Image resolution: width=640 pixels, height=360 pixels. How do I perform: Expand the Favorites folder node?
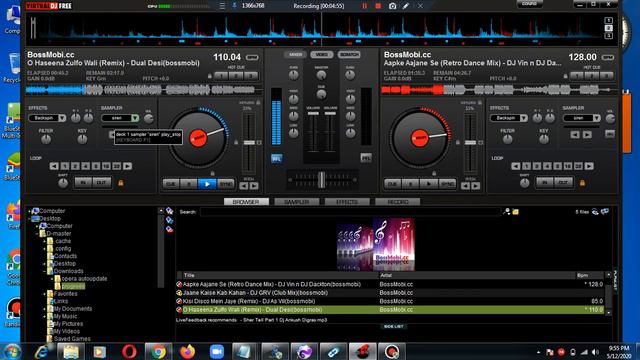point(44,294)
